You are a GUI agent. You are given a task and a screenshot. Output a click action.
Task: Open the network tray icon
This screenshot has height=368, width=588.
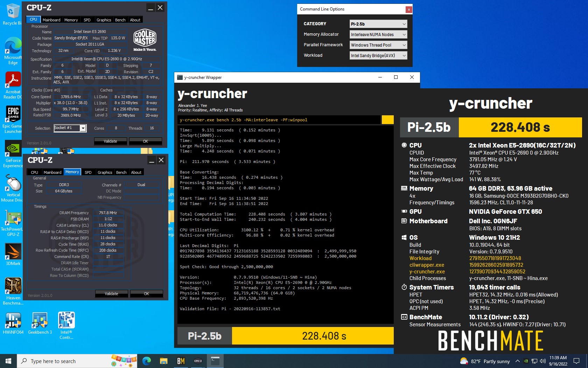point(534,361)
